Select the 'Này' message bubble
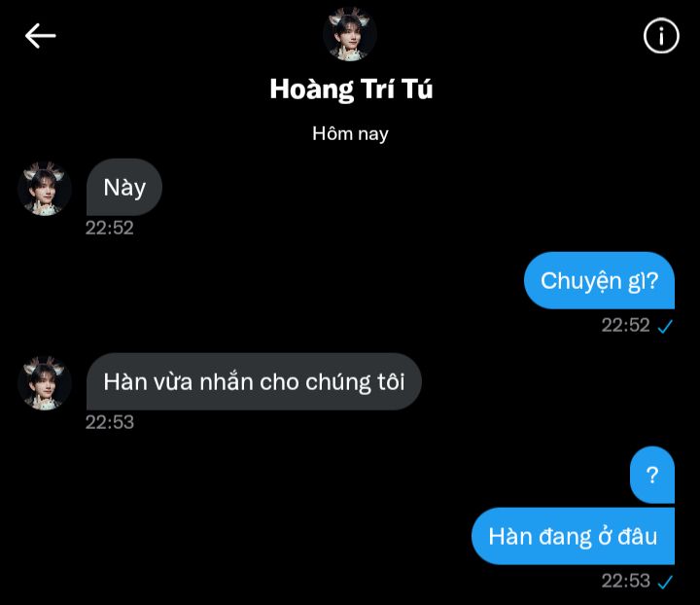Screen dimensions: 700x605 (x=124, y=187)
